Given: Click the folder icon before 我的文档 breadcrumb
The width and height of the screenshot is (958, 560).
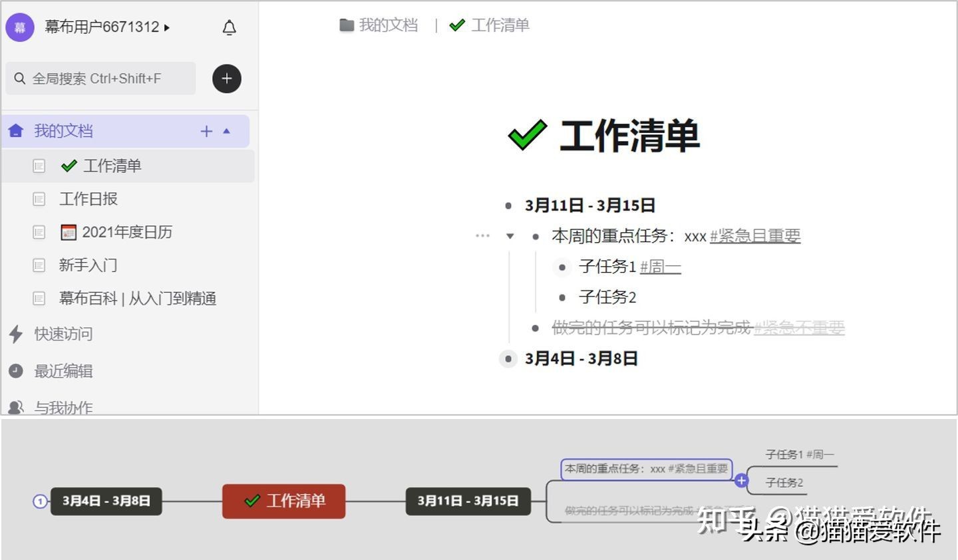Looking at the screenshot, I should tap(347, 25).
